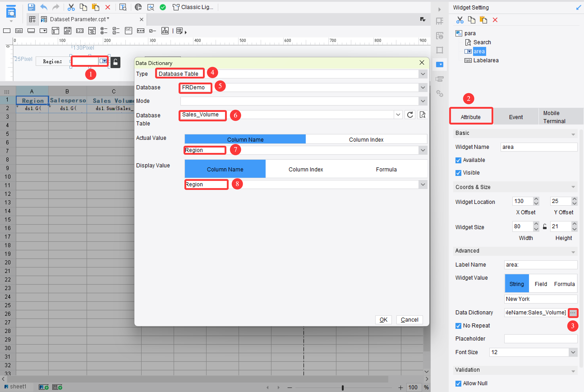Screen dimensions: 584x392
Task: Select the Label widget icon in the widget toolbar
Action: (19, 31)
